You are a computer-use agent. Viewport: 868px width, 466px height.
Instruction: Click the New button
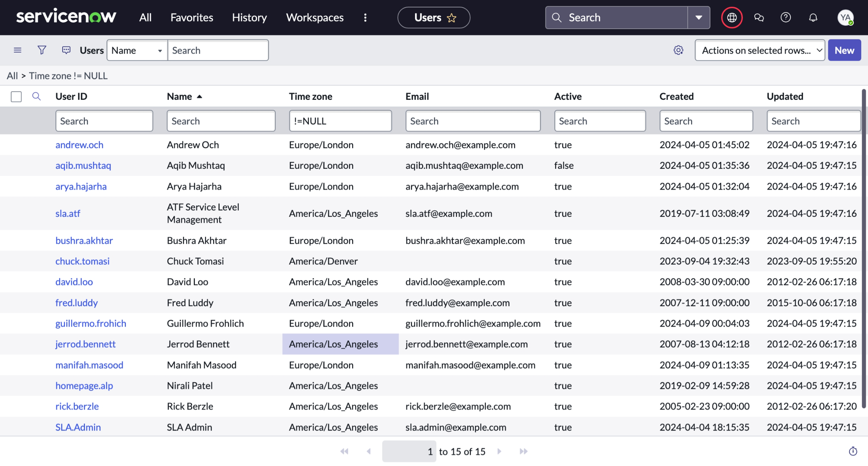[844, 50]
